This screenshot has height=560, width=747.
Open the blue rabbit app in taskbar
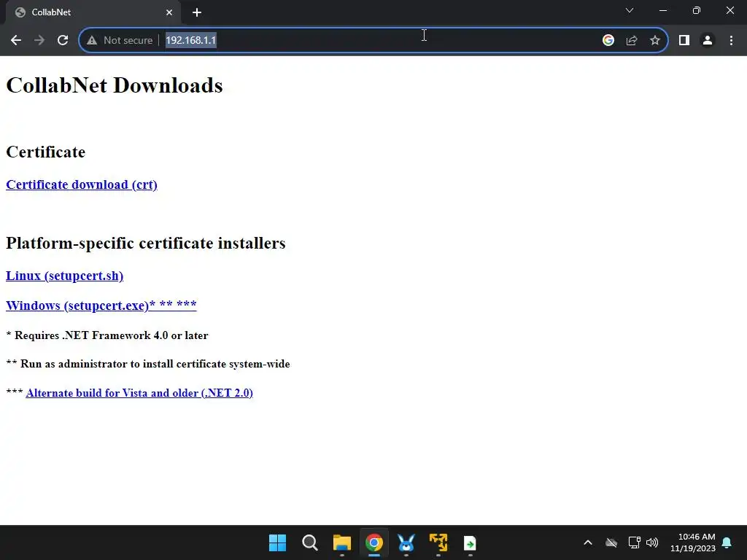coord(406,542)
